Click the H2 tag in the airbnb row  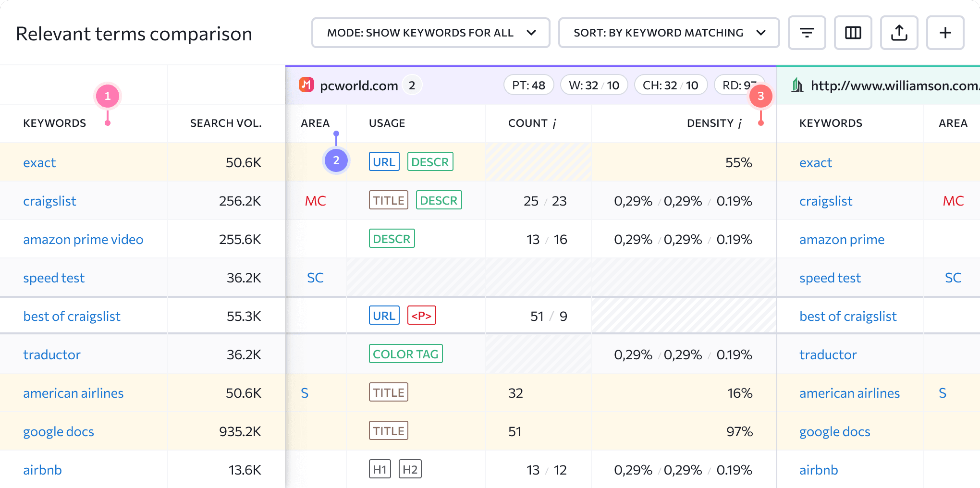pyautogui.click(x=410, y=469)
